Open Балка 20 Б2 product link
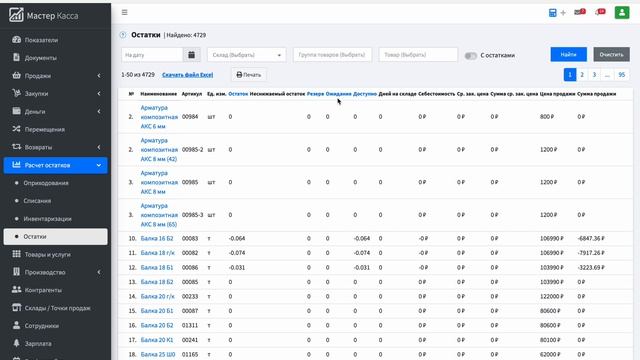 coord(157,325)
